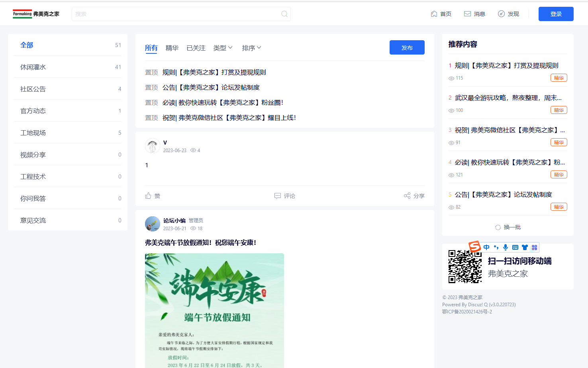Viewport: 588px width, 368px height.
Task: Share the post using the 分享 icon
Action: click(407, 196)
